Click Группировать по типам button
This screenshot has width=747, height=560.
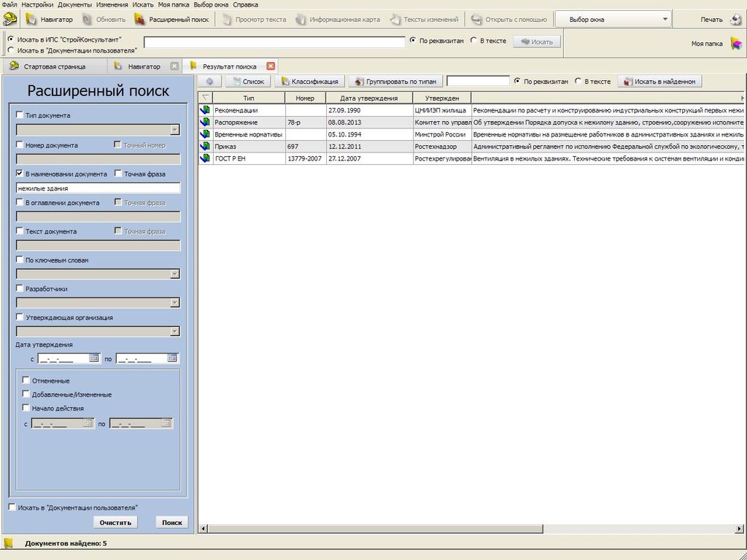[x=396, y=82]
